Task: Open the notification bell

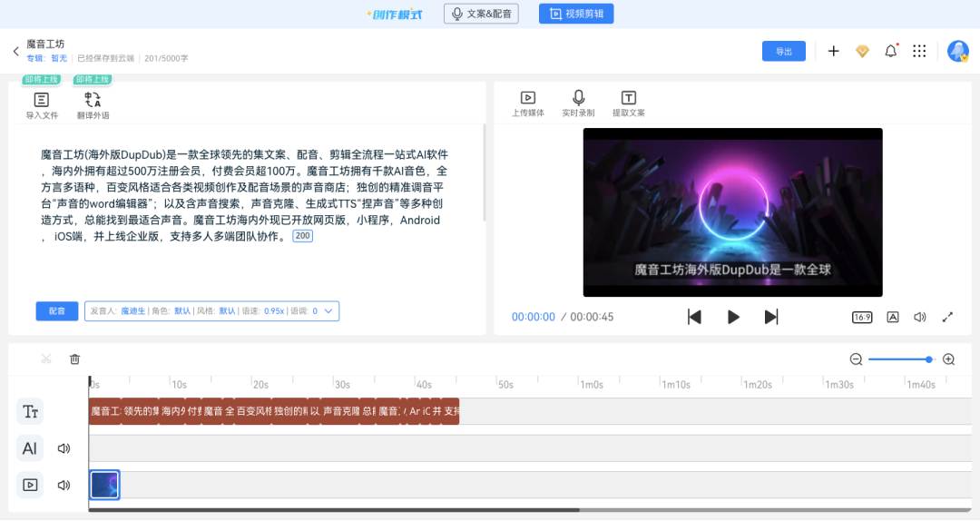Action: point(891,52)
